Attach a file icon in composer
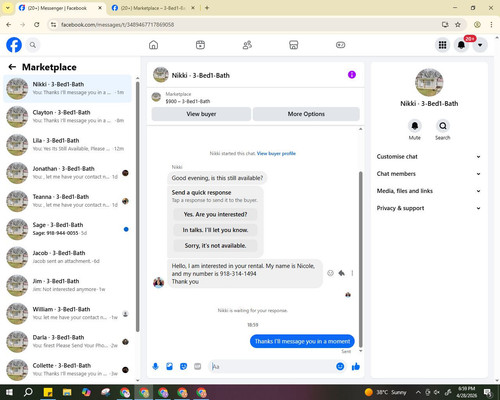 [x=169, y=367]
